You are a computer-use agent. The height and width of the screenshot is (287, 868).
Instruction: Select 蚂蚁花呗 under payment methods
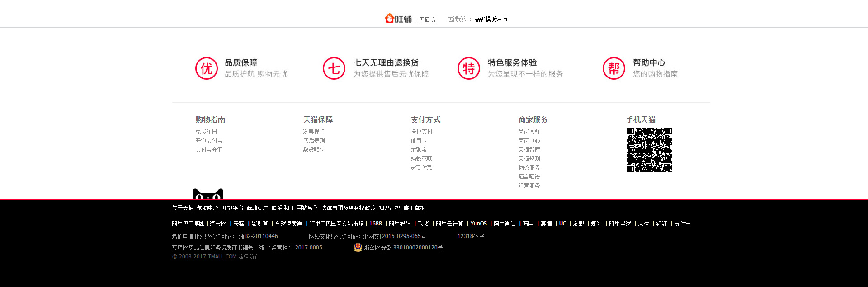click(421, 158)
